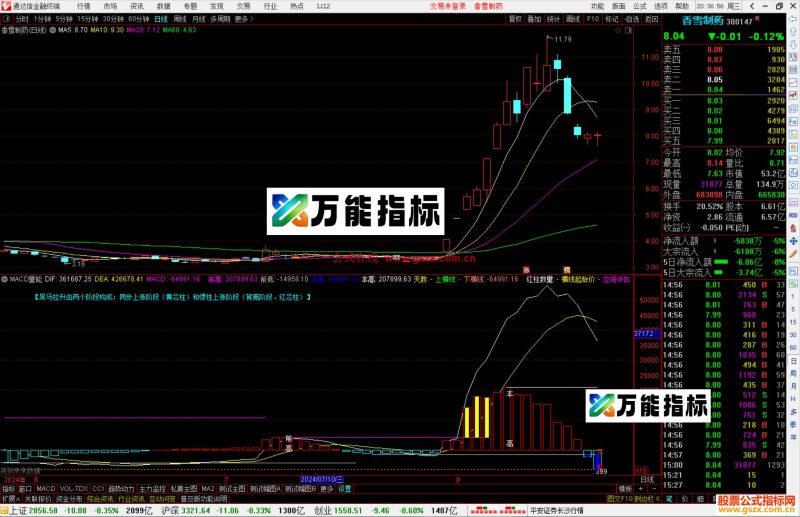Screen dimensions: 800x517
Task: Open the 行业资讯 tab
Action: 132,499
